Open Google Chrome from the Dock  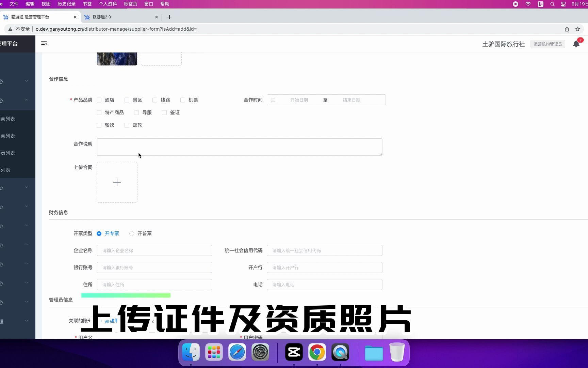click(317, 352)
